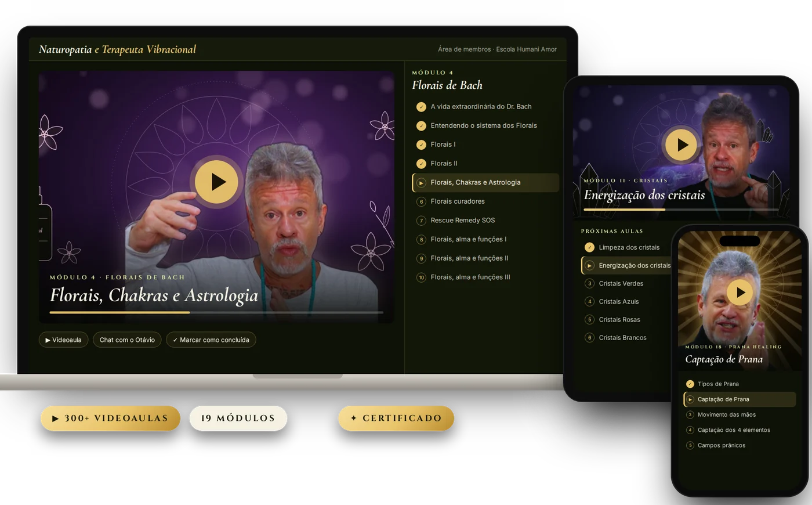Click check icon beside Tipos de Prana
This screenshot has width=812, height=505.
[x=690, y=384]
